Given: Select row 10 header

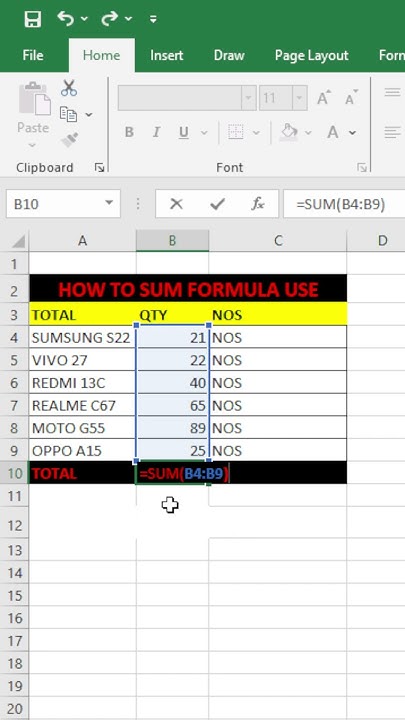Looking at the screenshot, I should pos(15,473).
